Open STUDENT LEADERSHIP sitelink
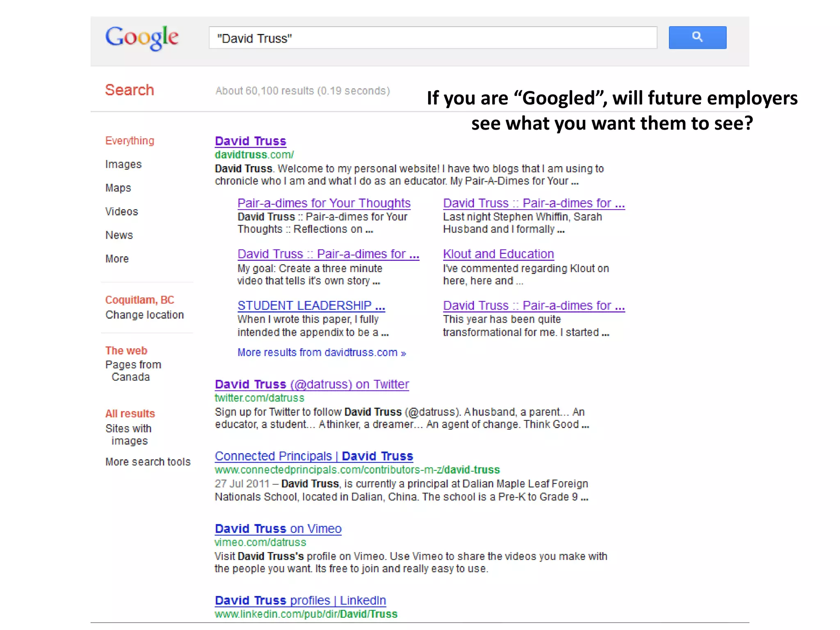840x630 pixels. pos(311,306)
